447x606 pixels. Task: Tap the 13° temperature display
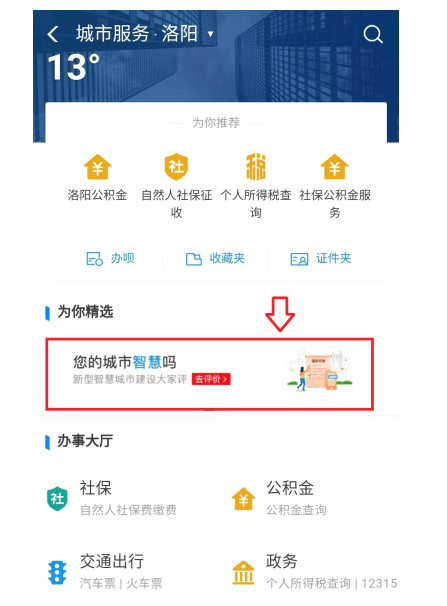click(73, 66)
